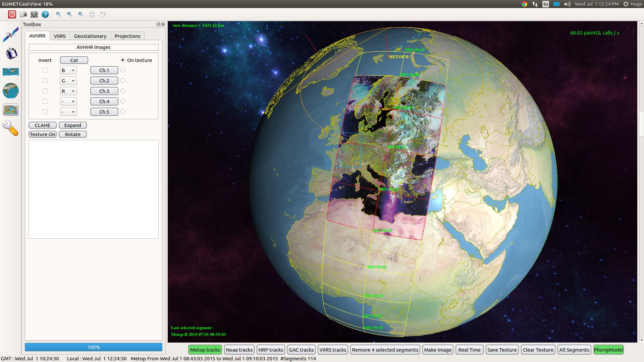The image size is (644, 362).
Task: Toggle the PhongModel button
Action: click(x=608, y=350)
